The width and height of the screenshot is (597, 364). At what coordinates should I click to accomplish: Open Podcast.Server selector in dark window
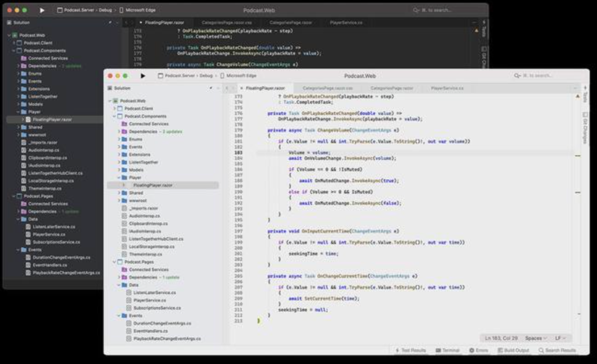point(75,10)
